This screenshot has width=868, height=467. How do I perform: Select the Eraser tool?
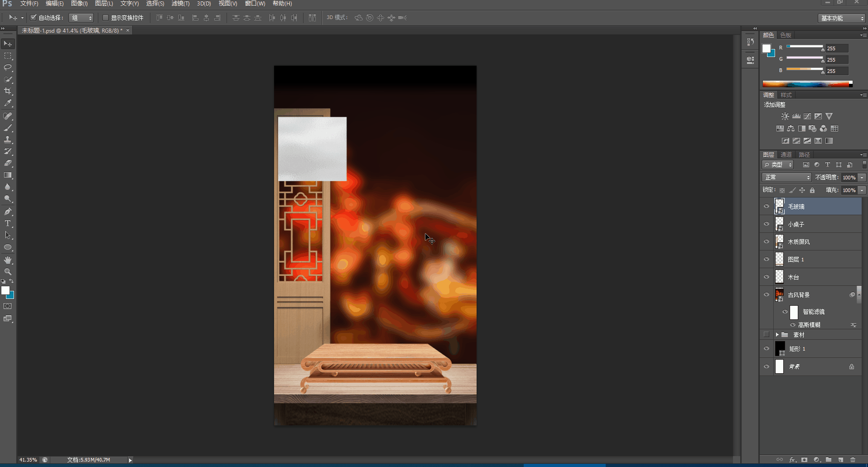tap(8, 163)
